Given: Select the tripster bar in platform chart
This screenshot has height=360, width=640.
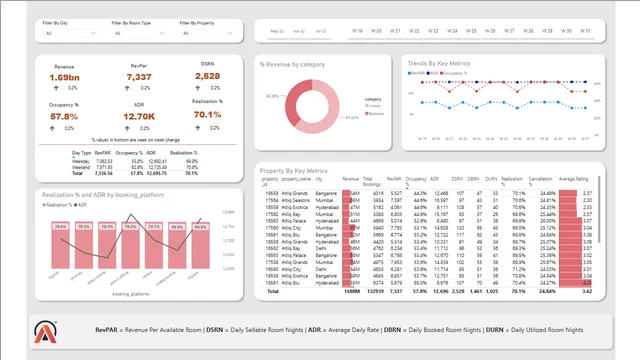Looking at the screenshot, I should [201, 245].
